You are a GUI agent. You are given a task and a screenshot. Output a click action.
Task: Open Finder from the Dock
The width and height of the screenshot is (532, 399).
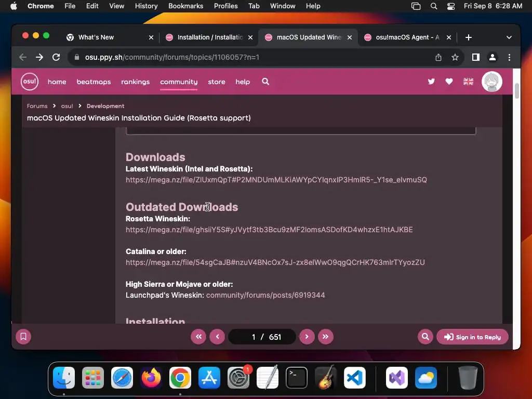(x=64, y=377)
